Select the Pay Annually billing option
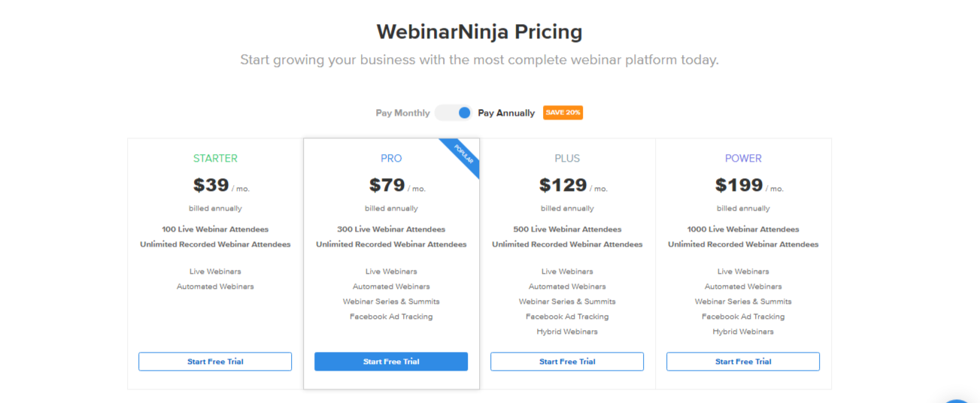 506,113
